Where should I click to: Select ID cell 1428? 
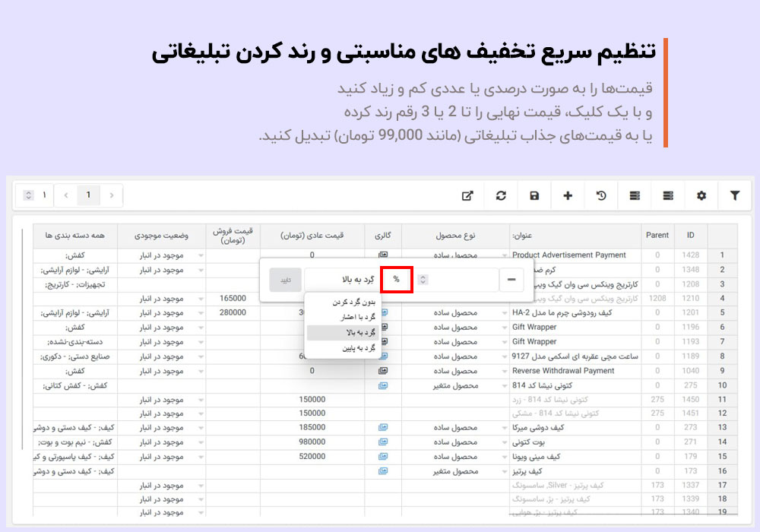(x=690, y=255)
